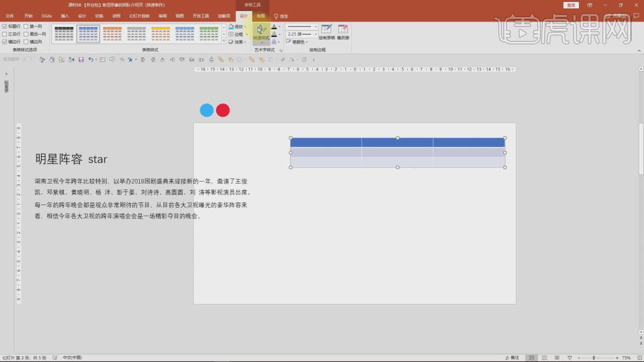Click the WordArt text effects icon
This screenshot has width=644, height=362.
(x=274, y=42)
